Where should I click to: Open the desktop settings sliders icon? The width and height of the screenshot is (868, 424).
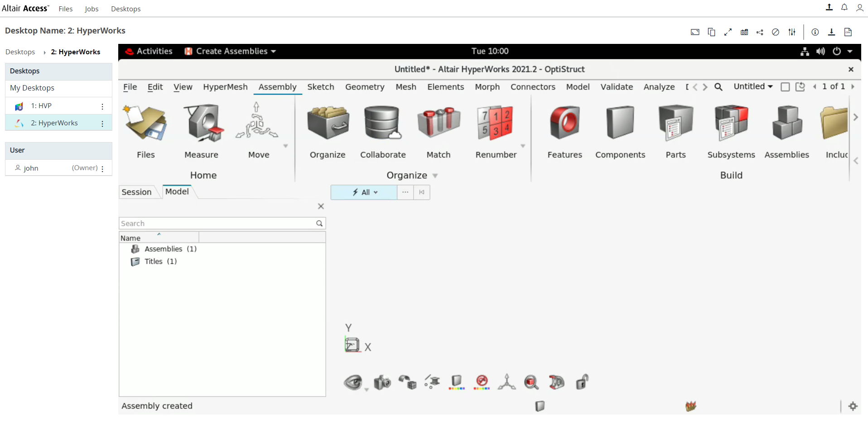tap(792, 32)
